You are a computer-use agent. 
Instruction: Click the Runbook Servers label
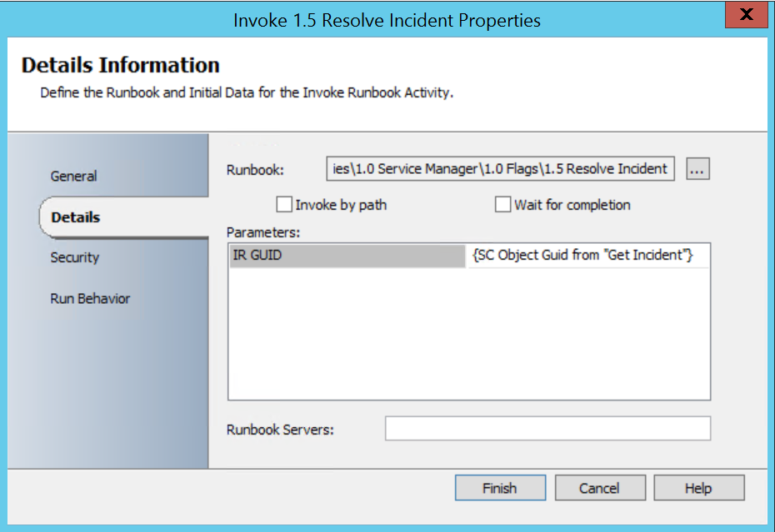coord(280,430)
